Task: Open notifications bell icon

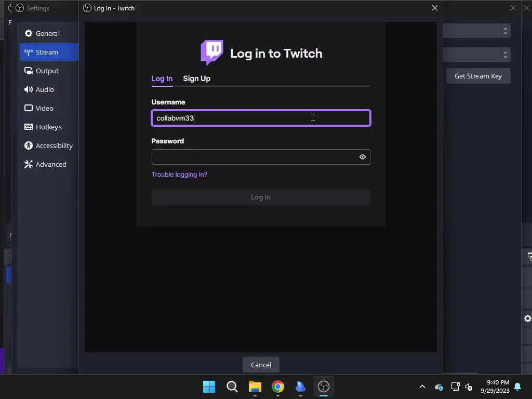Action: click(517, 387)
